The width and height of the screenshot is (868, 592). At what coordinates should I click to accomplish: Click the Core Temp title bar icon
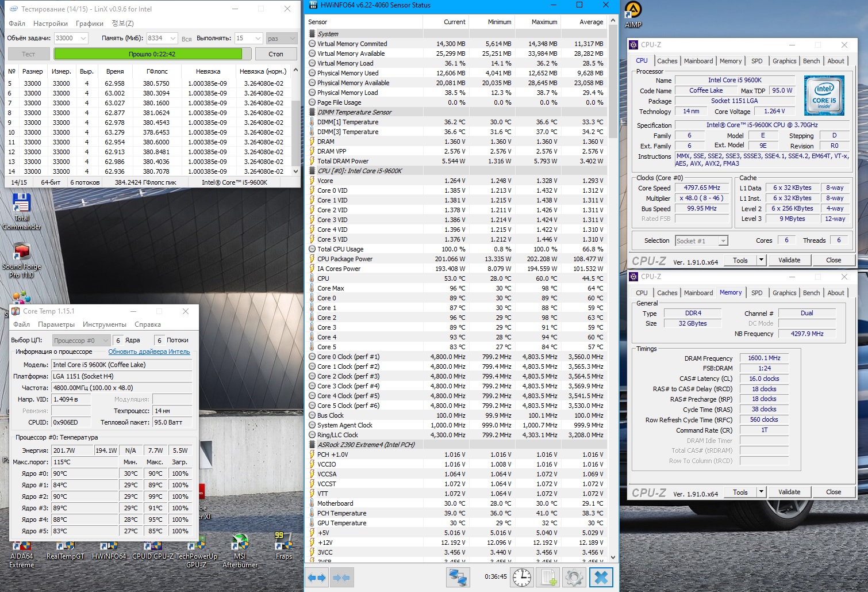(x=16, y=311)
